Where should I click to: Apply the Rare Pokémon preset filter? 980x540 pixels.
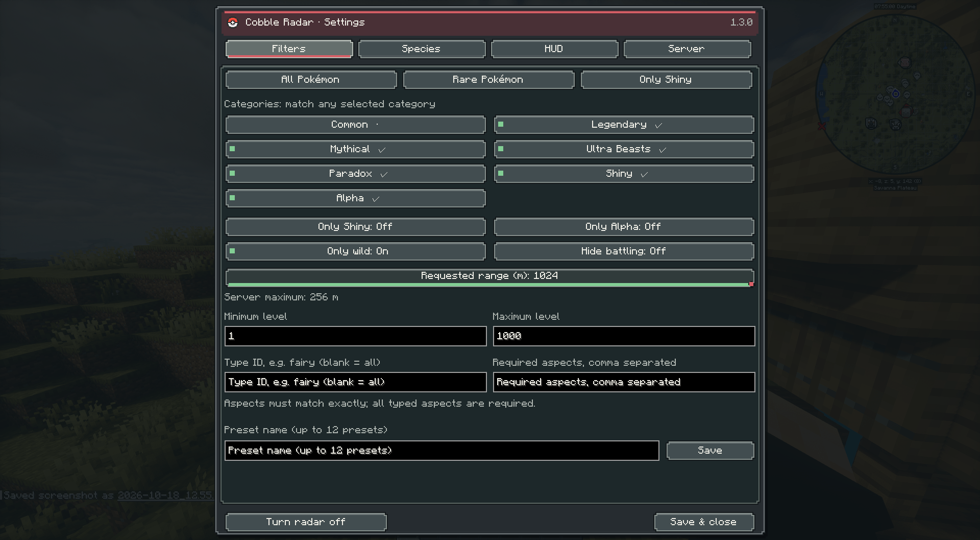tap(488, 80)
